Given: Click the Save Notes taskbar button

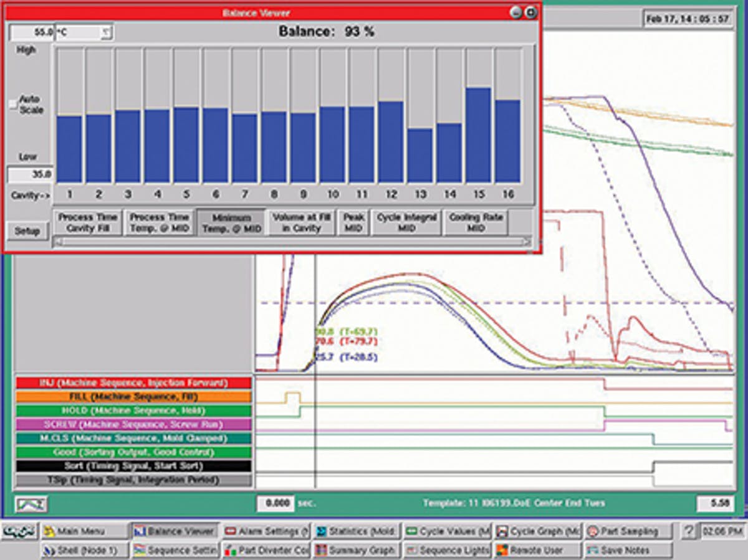Looking at the screenshot, I should click(628, 550).
